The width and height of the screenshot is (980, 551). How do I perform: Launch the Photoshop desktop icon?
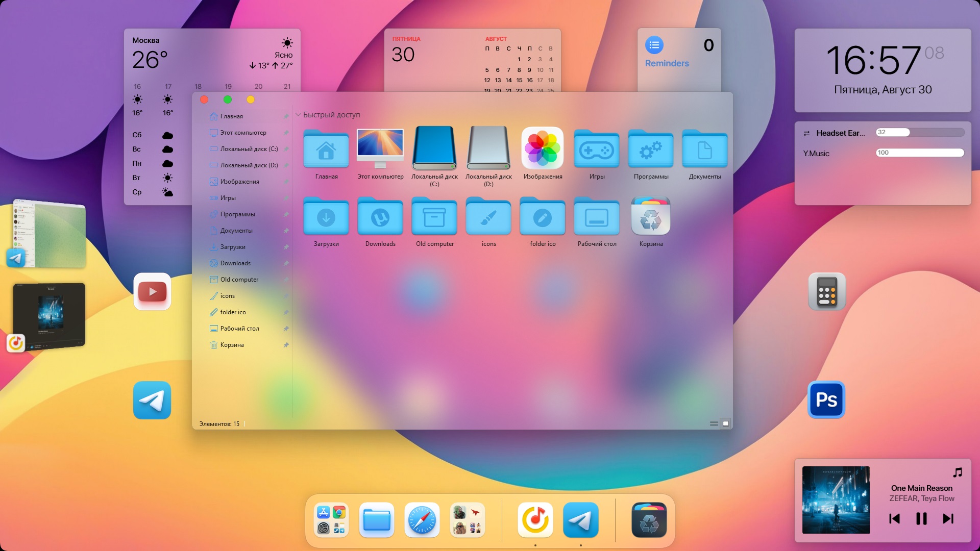(826, 399)
